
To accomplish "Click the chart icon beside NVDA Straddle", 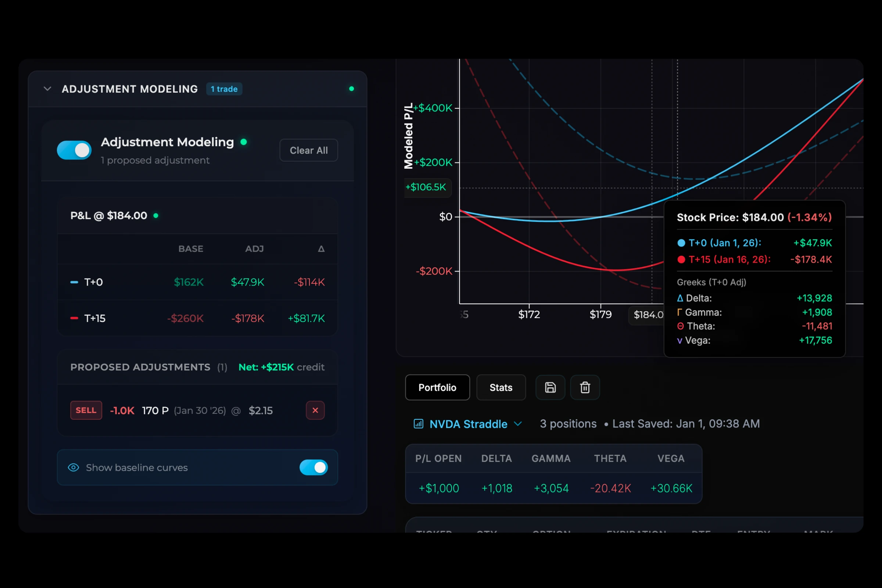I will (x=419, y=424).
